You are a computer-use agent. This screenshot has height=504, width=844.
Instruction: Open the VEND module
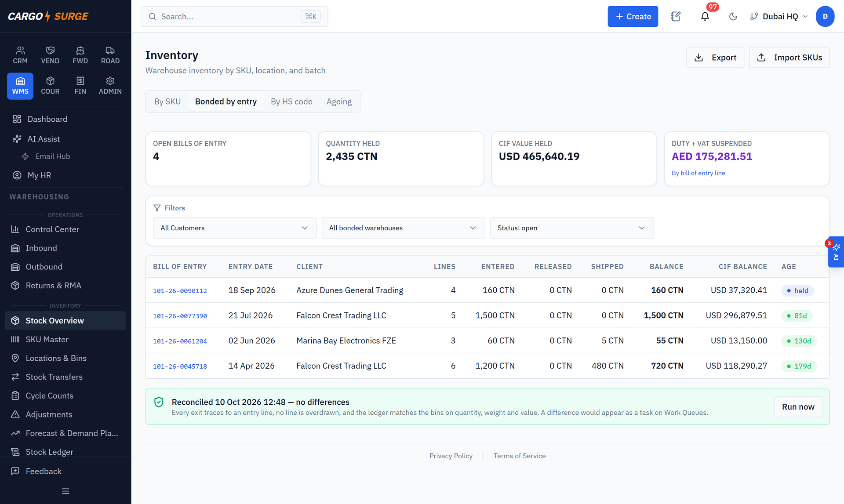click(x=50, y=55)
